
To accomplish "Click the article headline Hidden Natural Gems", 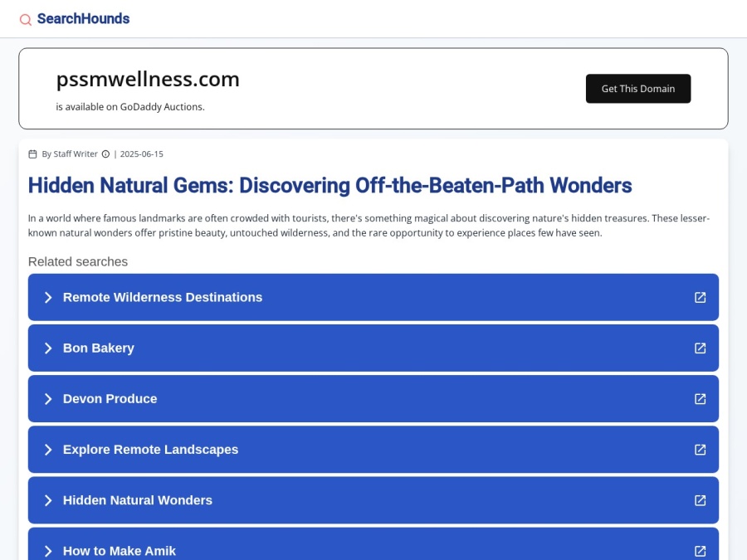I will point(330,185).
